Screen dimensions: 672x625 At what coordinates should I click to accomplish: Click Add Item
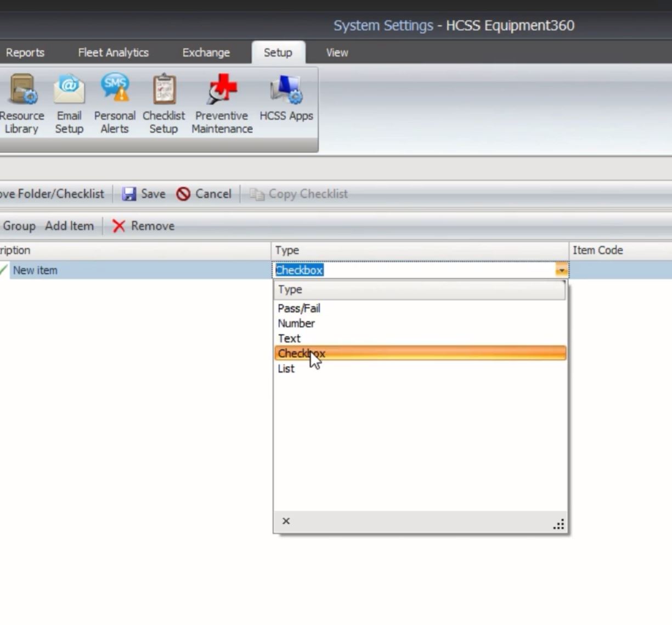[69, 226]
